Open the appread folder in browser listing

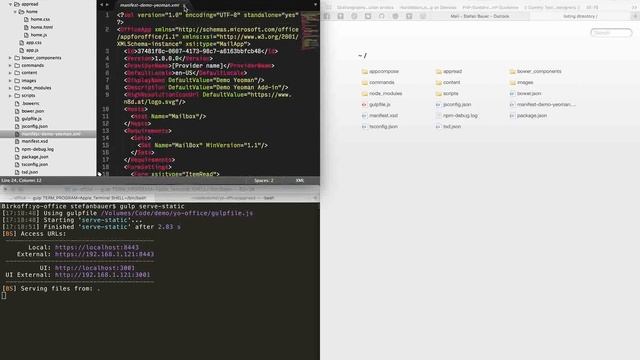pyautogui.click(x=449, y=71)
